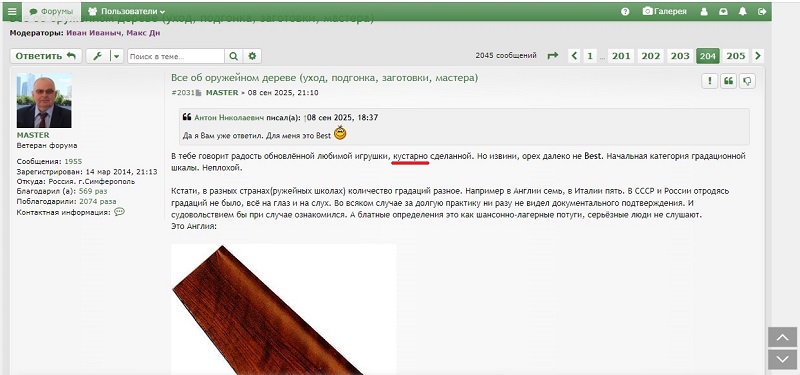This screenshot has width=800, height=375.
Task: Show notifications via the bell icon
Action: click(x=743, y=11)
